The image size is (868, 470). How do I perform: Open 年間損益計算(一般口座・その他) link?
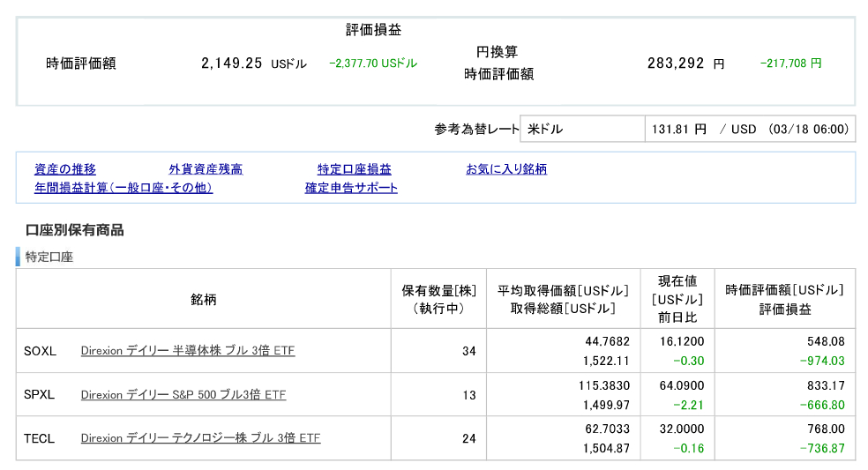click(123, 188)
